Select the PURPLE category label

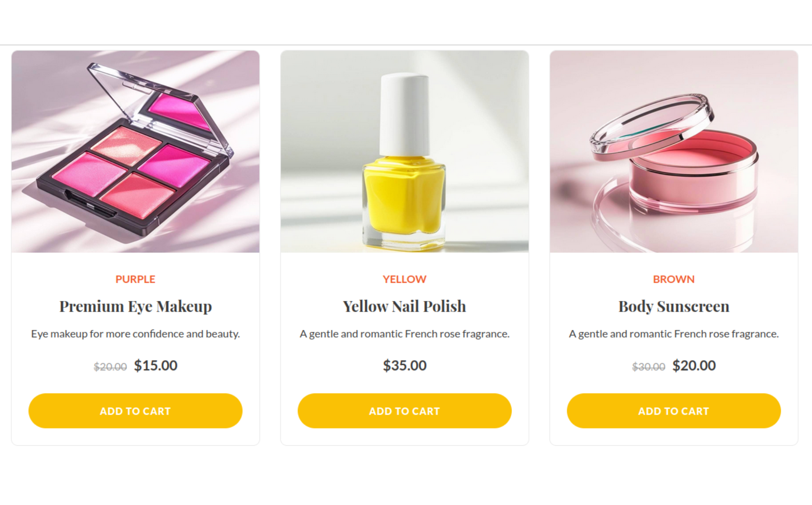[135, 279]
